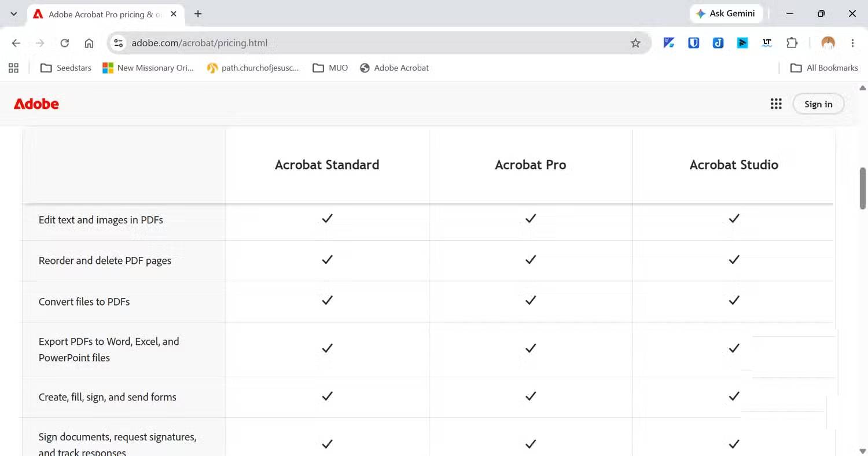This screenshot has height=456, width=868.
Task: Click the page scrollbar thumb
Action: 863,189
